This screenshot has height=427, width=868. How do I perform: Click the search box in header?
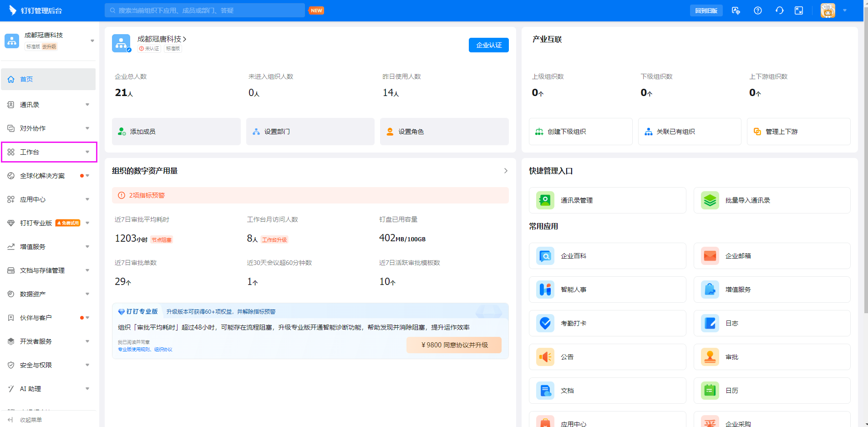(205, 10)
